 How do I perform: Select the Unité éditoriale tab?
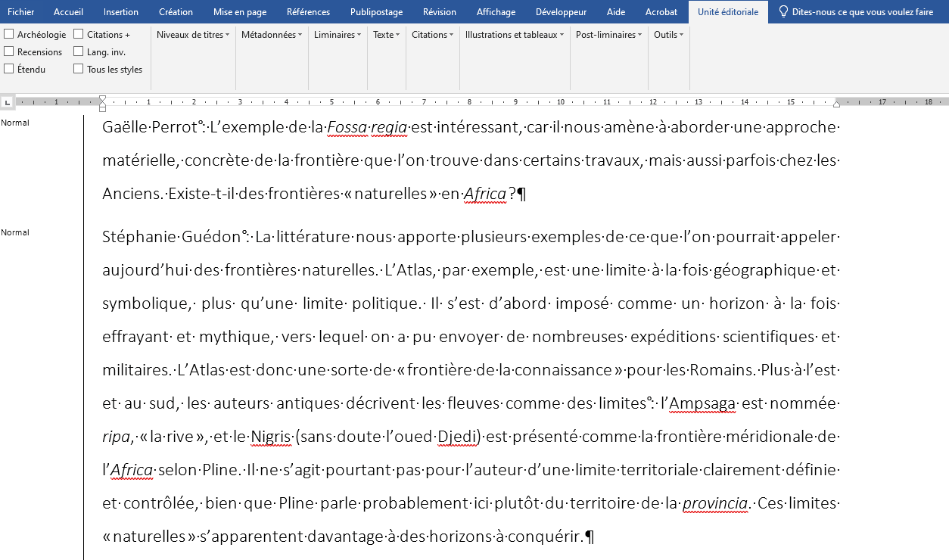(728, 12)
